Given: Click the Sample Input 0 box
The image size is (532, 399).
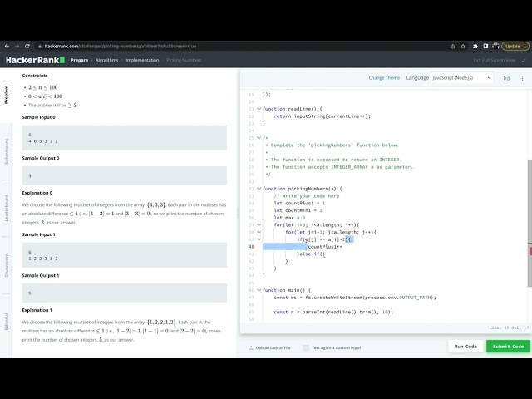Looking at the screenshot, I should click(x=125, y=138).
